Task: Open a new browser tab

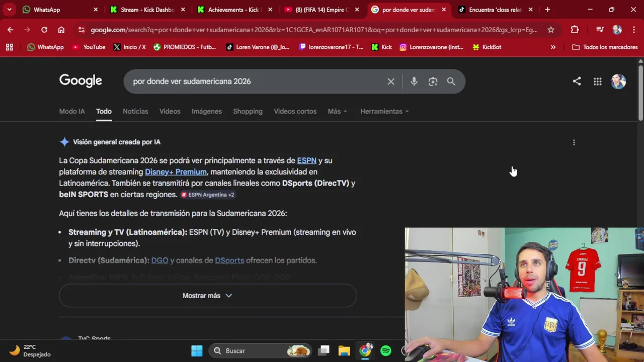Action: (547, 10)
